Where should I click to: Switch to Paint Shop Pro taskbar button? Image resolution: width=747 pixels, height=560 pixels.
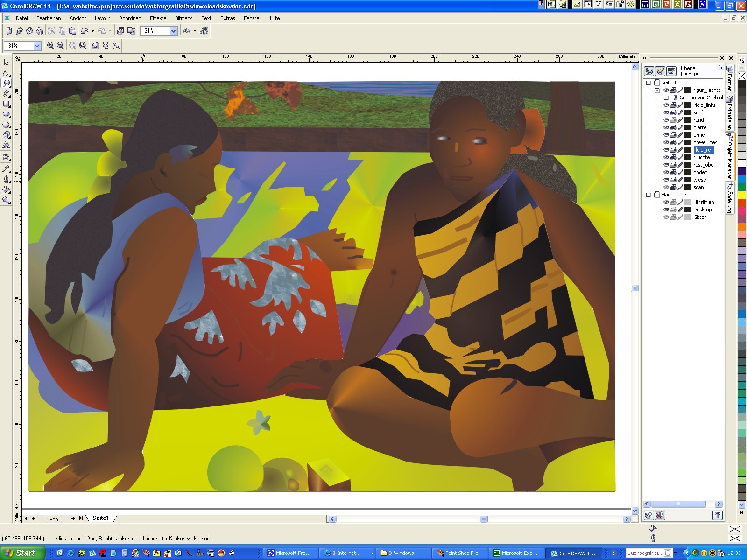pyautogui.click(x=460, y=553)
